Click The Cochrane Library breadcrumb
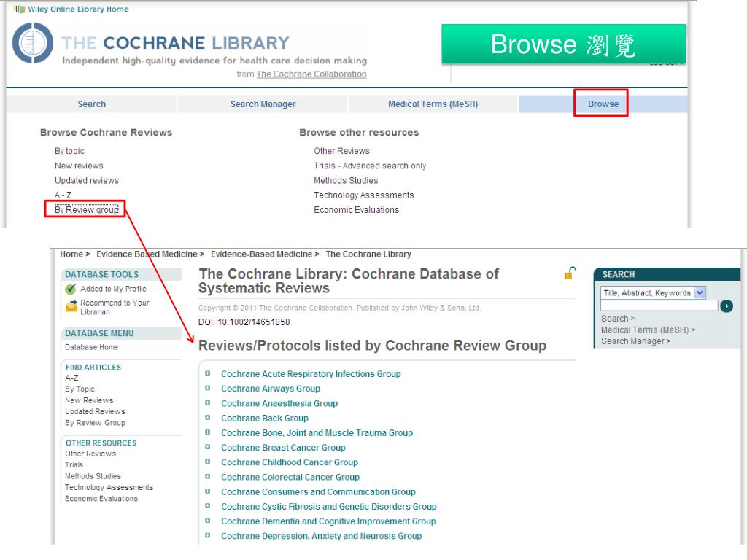 click(368, 254)
